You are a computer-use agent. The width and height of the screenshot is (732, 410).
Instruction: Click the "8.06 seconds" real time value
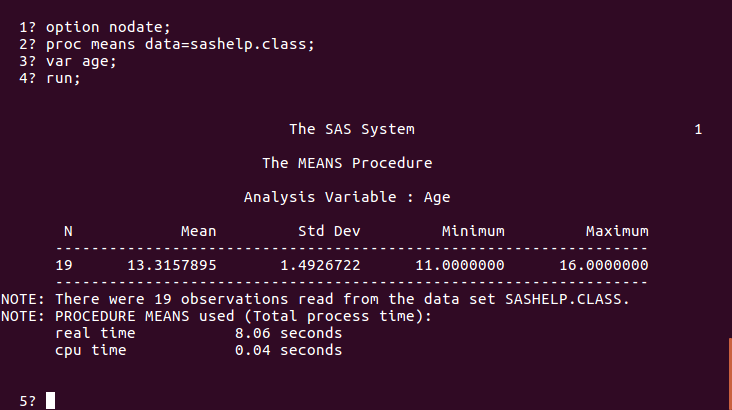(288, 333)
